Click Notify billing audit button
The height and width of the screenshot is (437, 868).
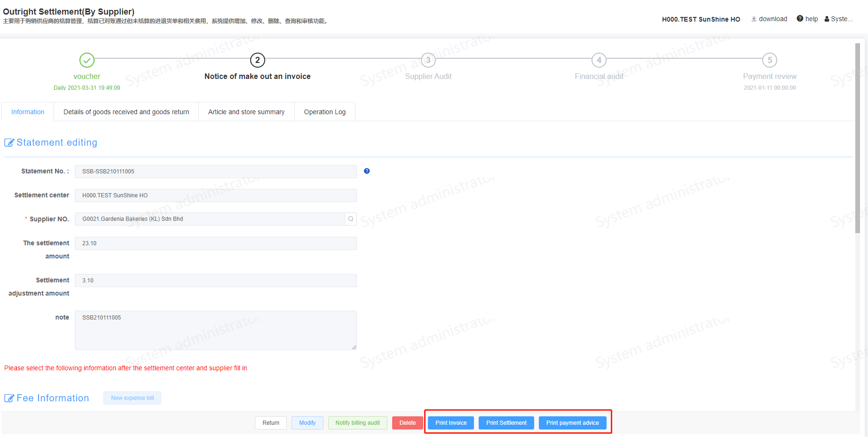(x=358, y=423)
